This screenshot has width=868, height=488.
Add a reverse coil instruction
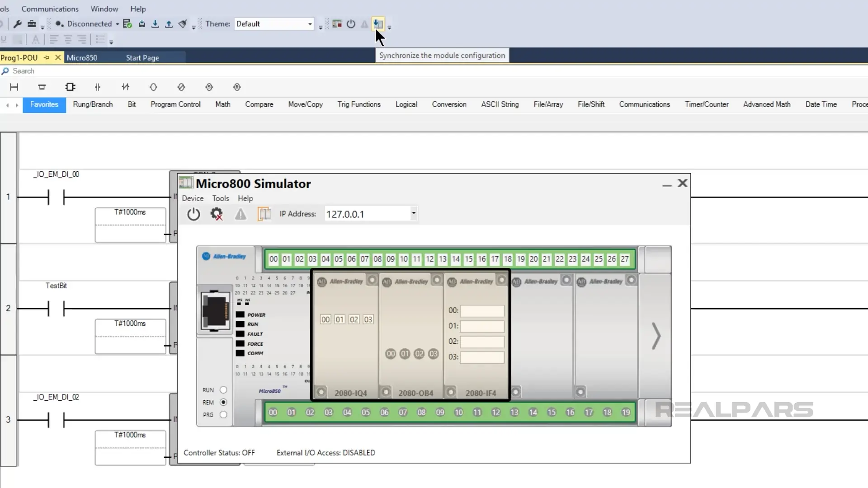181,87
